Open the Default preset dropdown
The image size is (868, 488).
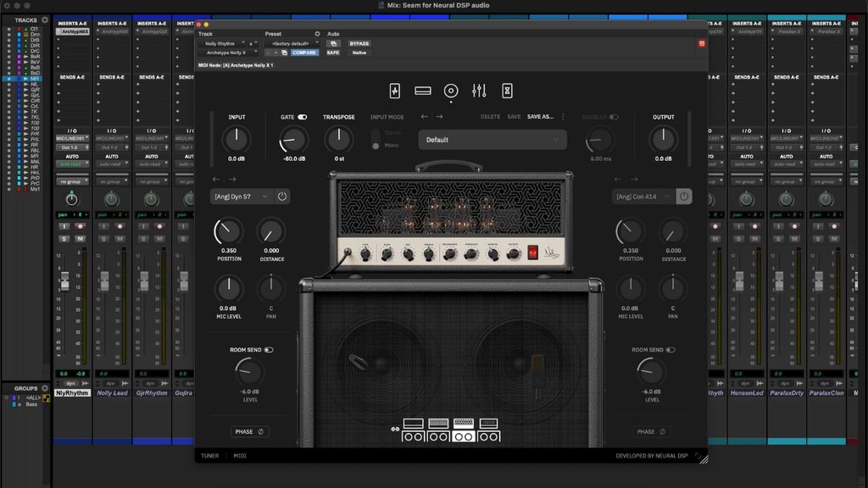click(x=492, y=140)
